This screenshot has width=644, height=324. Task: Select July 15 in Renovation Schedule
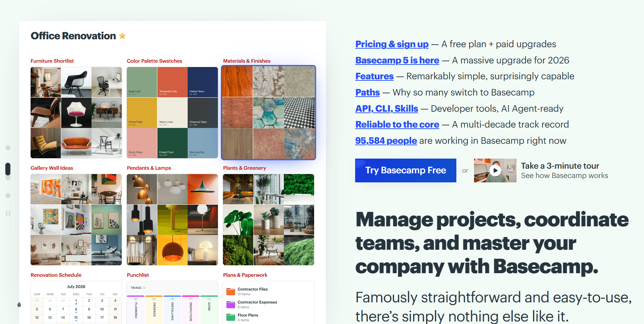click(x=76, y=318)
